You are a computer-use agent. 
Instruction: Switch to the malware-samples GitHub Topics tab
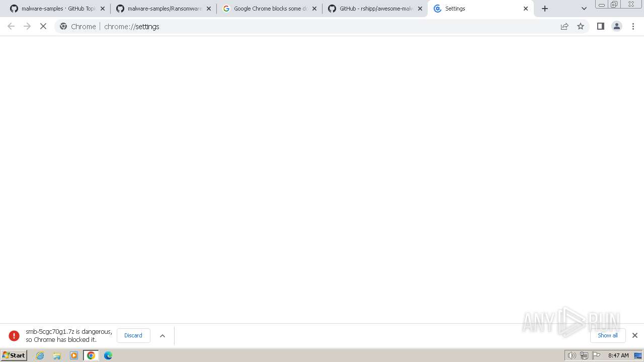[58, 9]
